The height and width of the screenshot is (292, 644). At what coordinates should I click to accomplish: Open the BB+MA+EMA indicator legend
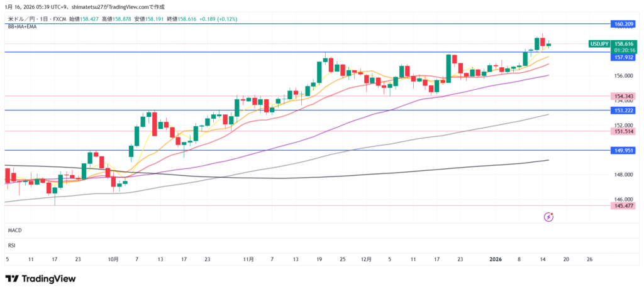point(21,27)
